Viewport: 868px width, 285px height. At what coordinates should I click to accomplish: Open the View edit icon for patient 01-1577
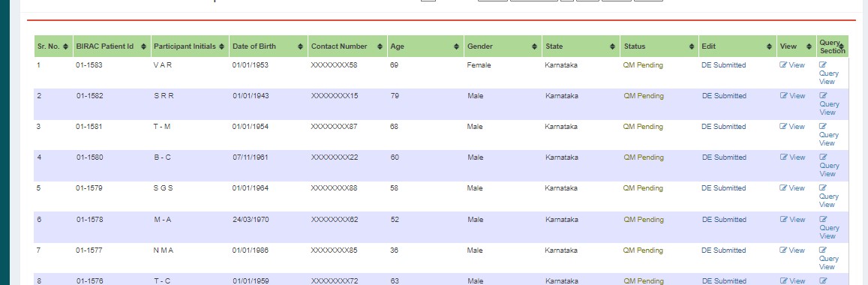pyautogui.click(x=783, y=250)
